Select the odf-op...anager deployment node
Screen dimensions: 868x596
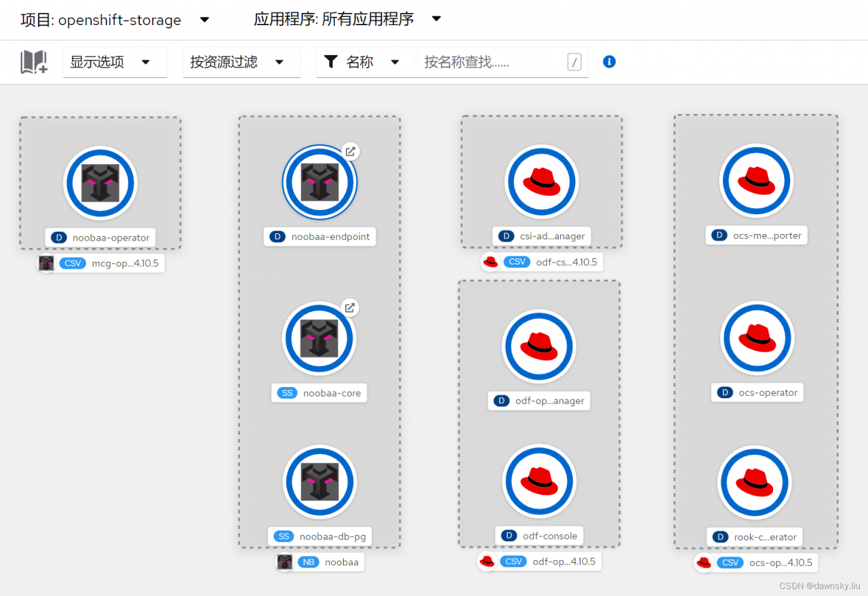tap(539, 346)
